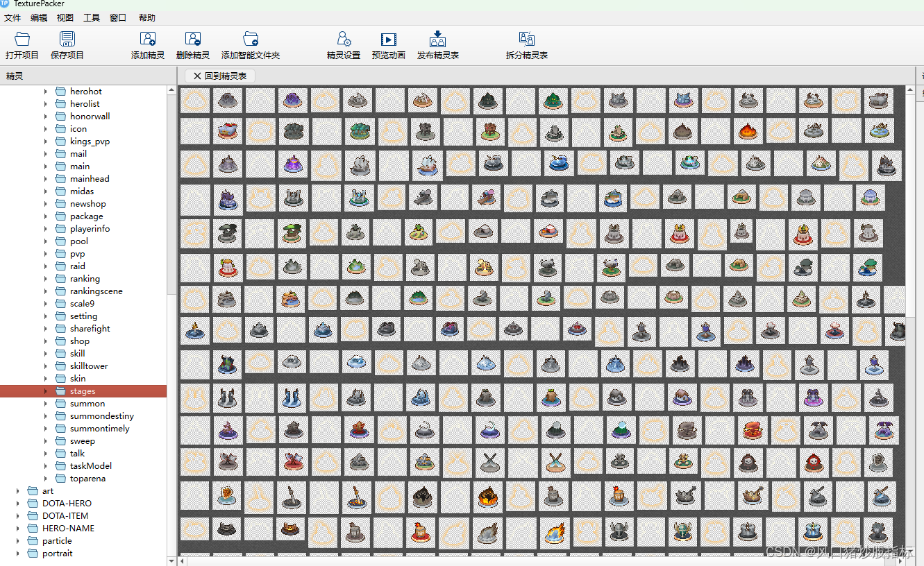This screenshot has height=566, width=924.
Task: Click the folder icon next to rankingscene
Action: click(60, 291)
